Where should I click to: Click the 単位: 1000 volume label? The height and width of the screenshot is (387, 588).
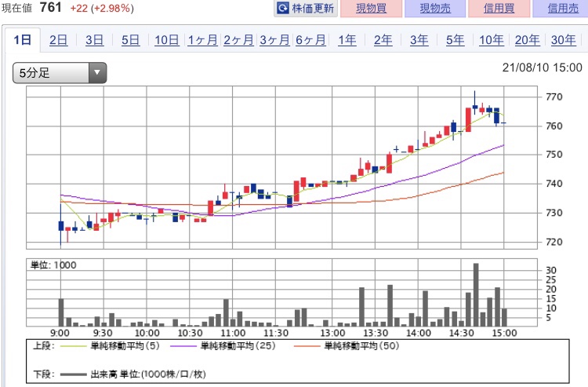coord(53,265)
